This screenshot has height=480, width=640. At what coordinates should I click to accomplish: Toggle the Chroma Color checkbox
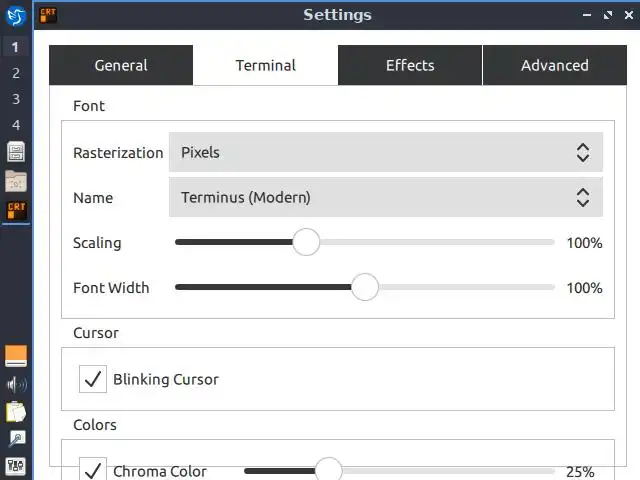[93, 470]
